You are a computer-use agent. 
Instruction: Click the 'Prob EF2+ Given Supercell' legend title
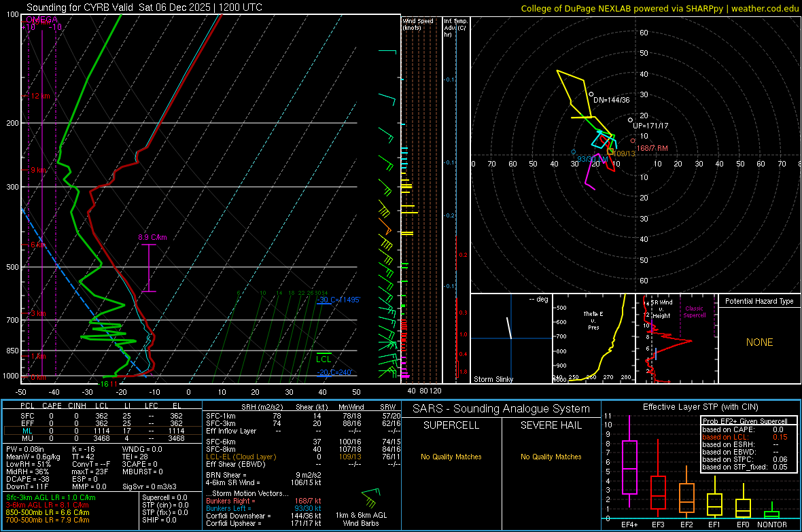pos(745,421)
